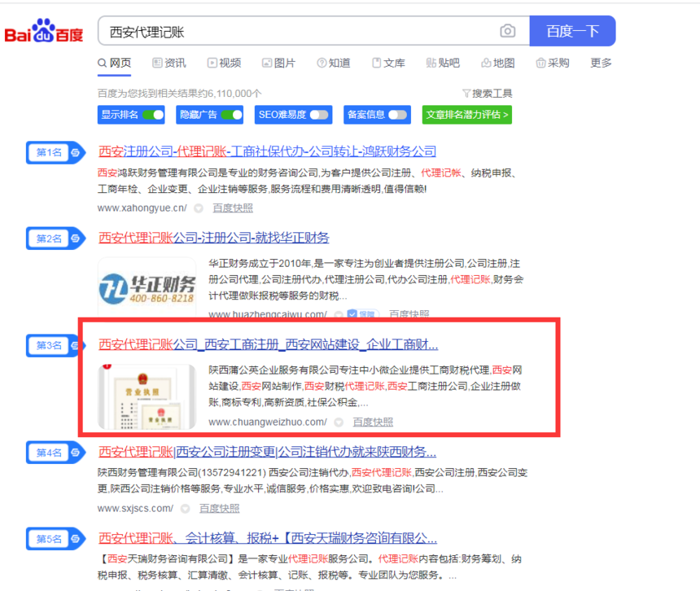The width and height of the screenshot is (700, 591).
Task: Open the 采购 tab
Action: pyautogui.click(x=553, y=63)
